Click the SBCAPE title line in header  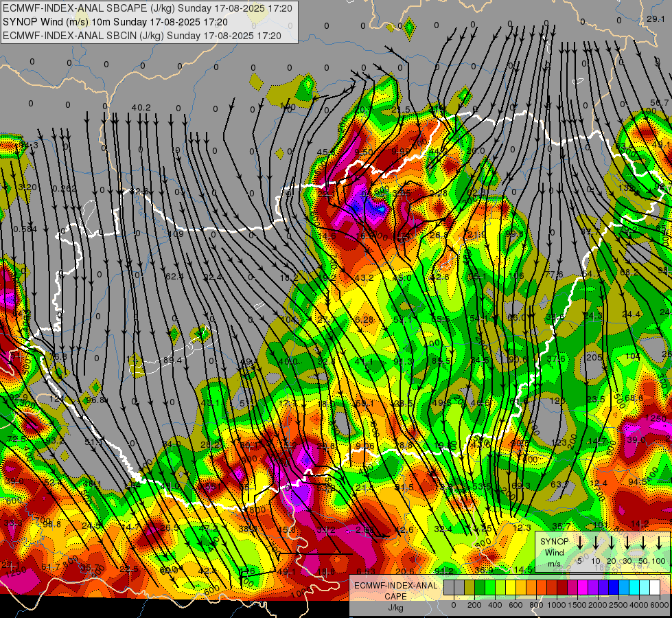point(148,8)
